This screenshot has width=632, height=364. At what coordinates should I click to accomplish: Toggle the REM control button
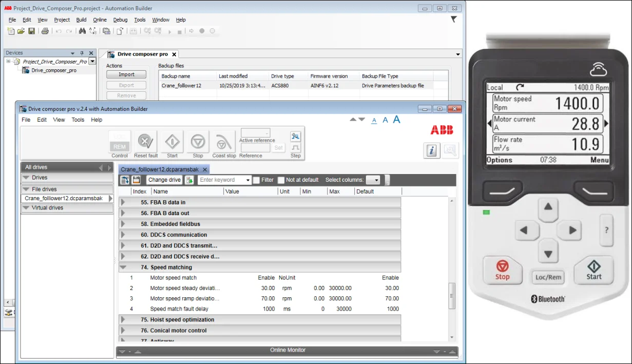119,147
